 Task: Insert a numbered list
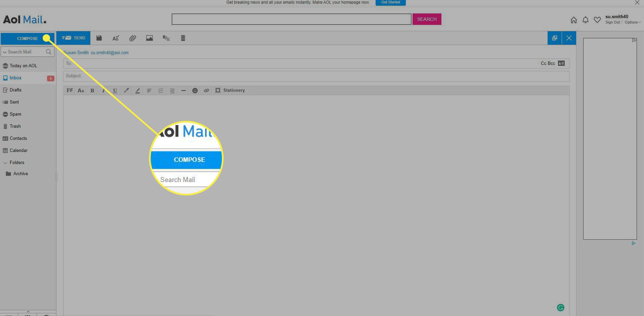point(161,90)
